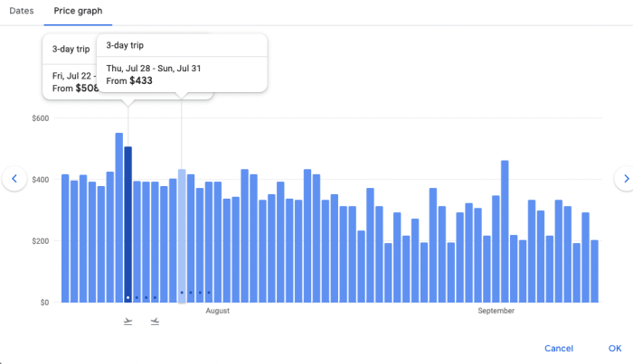
Task: Click the September month label
Action: point(496,311)
